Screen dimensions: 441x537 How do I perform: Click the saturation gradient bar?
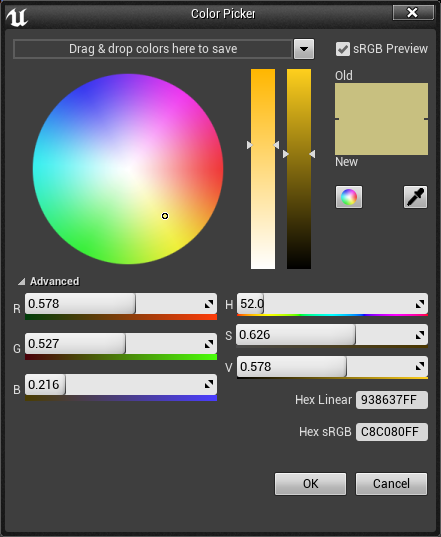[x=263, y=169]
